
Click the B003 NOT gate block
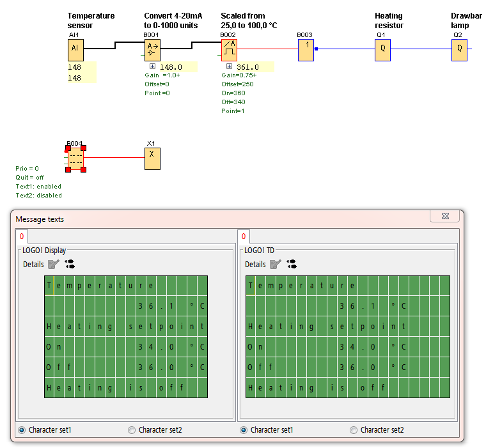[306, 50]
